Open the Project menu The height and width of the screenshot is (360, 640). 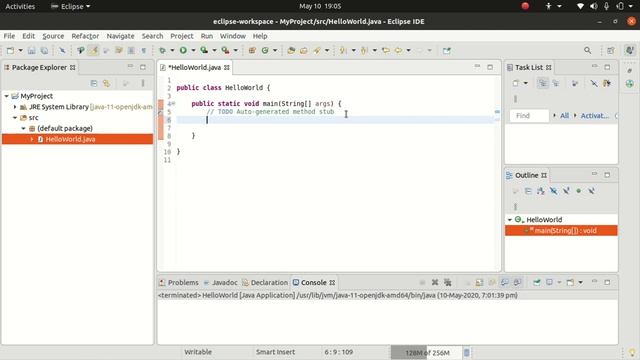(x=182, y=36)
